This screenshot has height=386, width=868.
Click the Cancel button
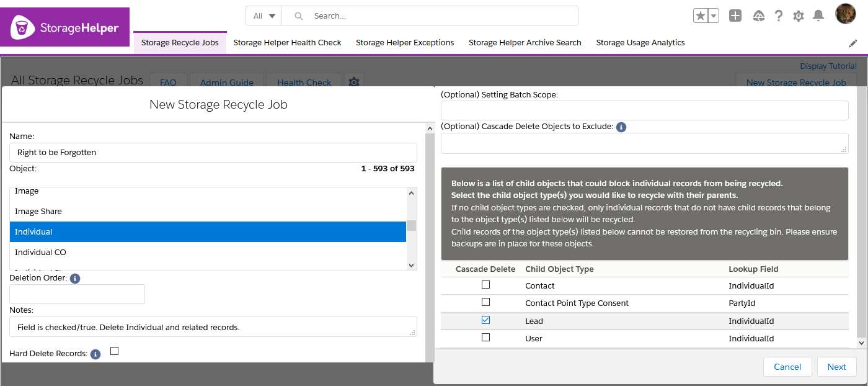787,367
